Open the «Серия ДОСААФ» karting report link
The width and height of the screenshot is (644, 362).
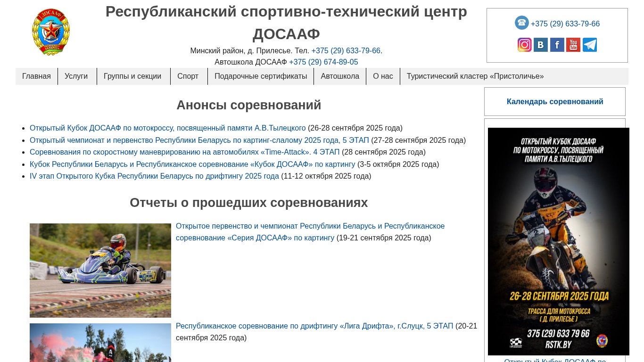click(310, 232)
